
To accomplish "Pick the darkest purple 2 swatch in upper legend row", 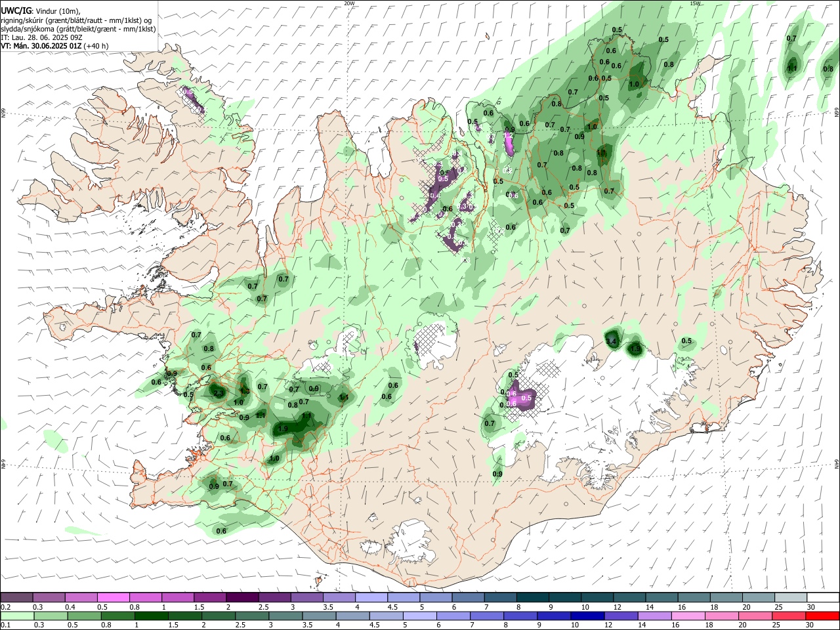I will (x=241, y=597).
